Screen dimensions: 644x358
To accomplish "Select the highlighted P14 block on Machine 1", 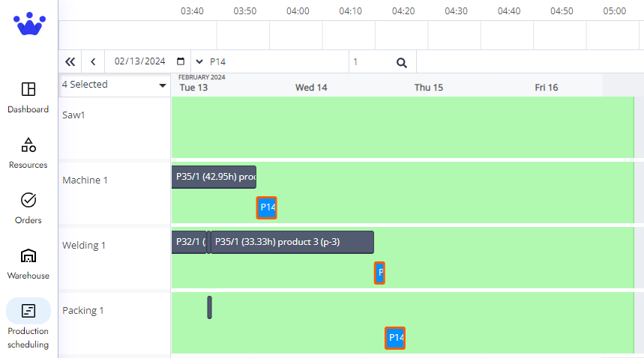I will click(267, 208).
